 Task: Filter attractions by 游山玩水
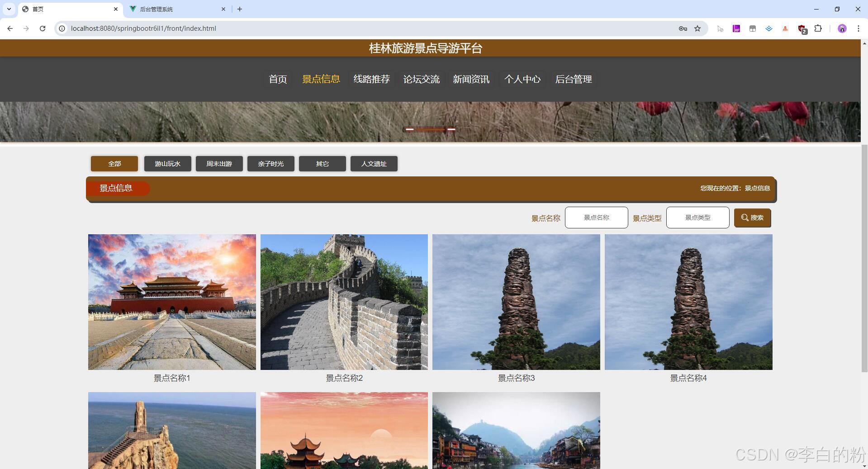[168, 164]
